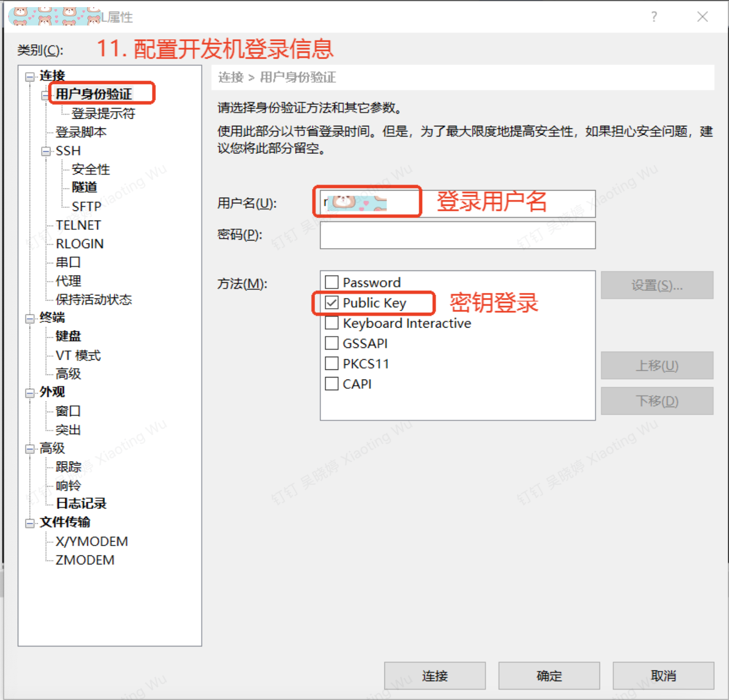The height and width of the screenshot is (700, 729).
Task: Click the 连接 button
Action: tap(435, 676)
